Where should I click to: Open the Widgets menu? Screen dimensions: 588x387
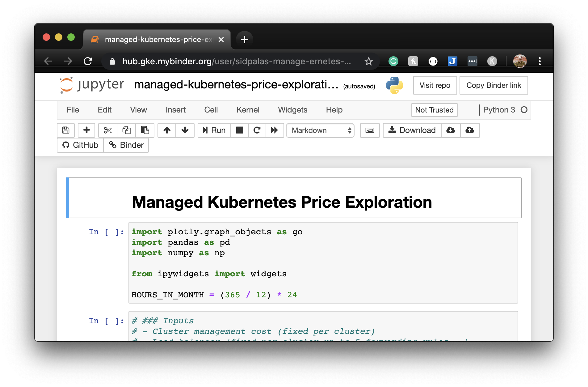click(292, 110)
